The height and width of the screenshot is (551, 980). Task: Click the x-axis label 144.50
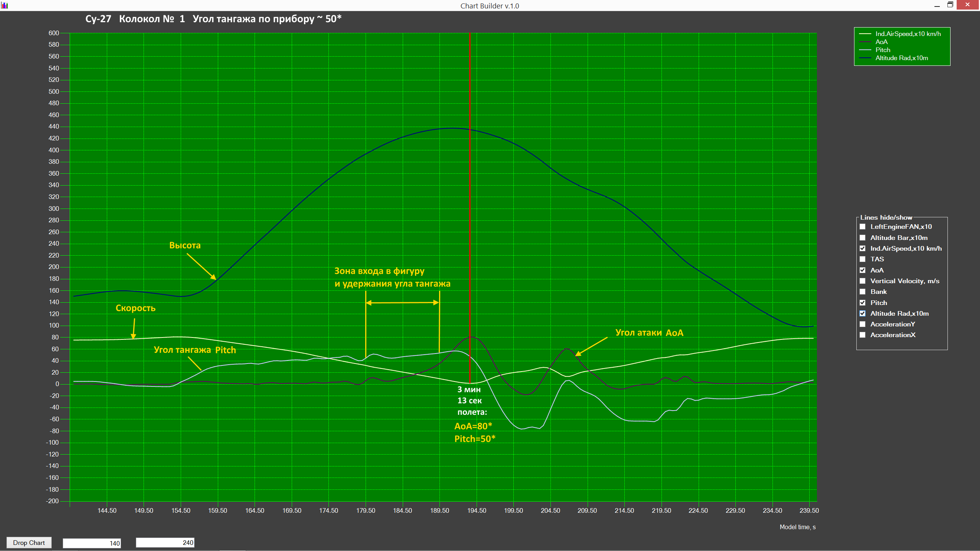(107, 510)
